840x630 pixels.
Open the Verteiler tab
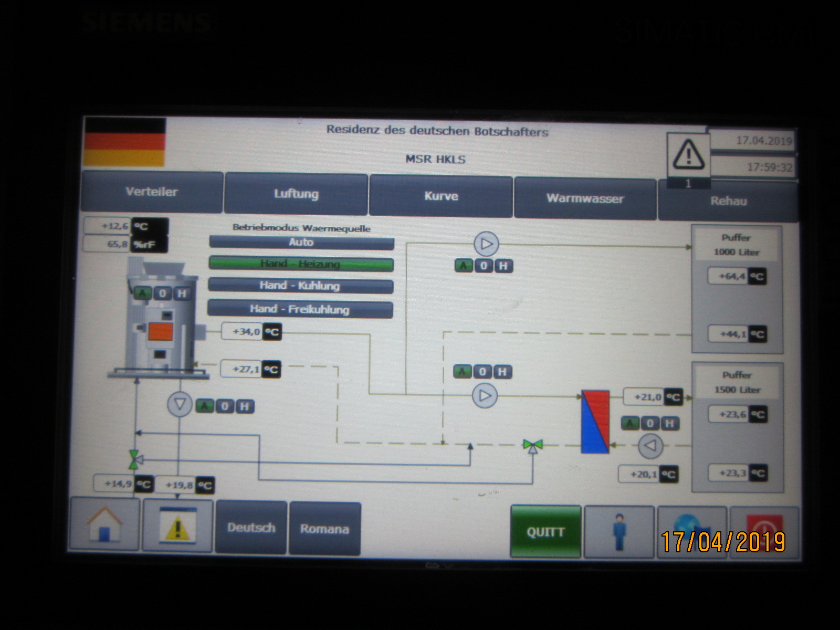pos(152,192)
